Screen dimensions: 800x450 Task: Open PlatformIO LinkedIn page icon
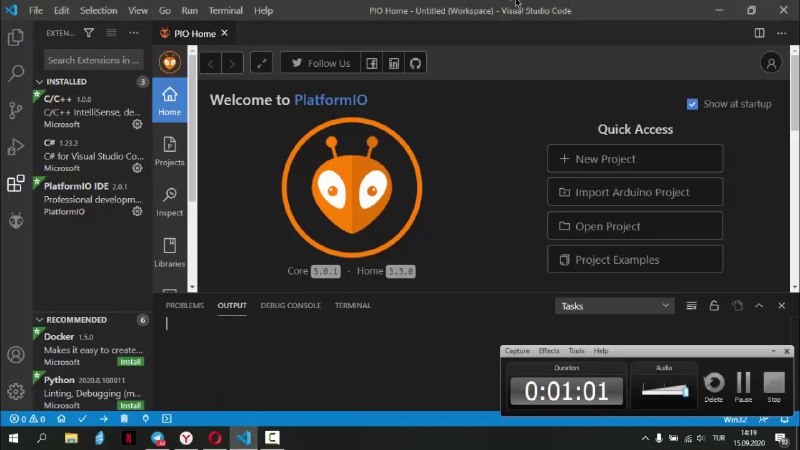393,63
